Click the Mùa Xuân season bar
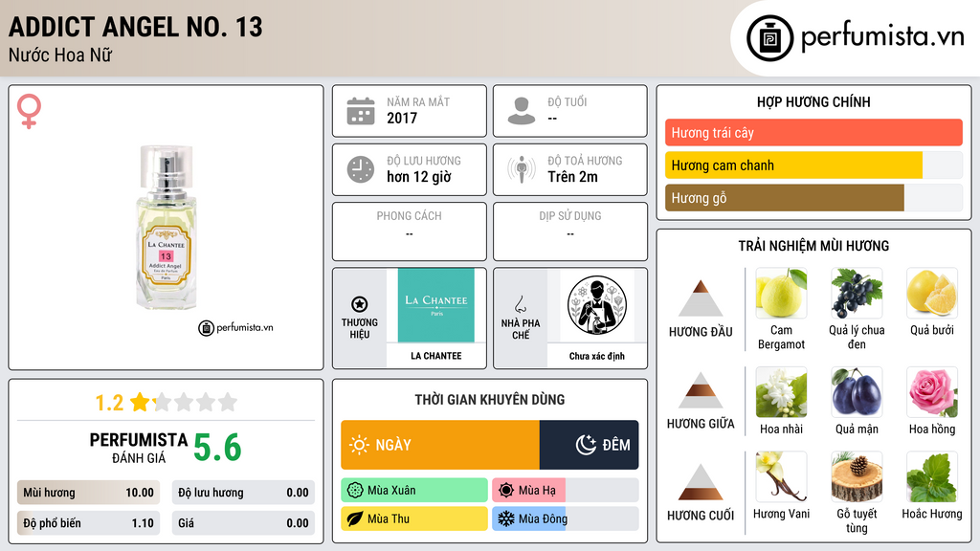 click(x=414, y=491)
